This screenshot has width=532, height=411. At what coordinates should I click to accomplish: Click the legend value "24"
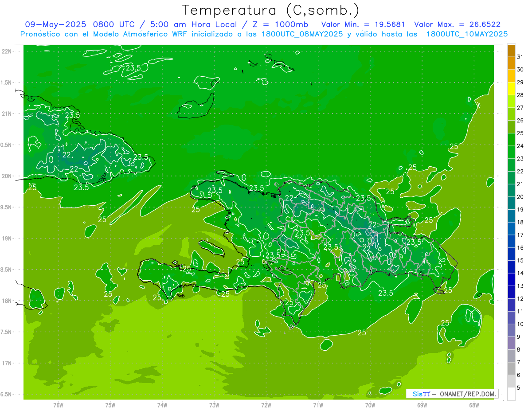pyautogui.click(x=520, y=146)
